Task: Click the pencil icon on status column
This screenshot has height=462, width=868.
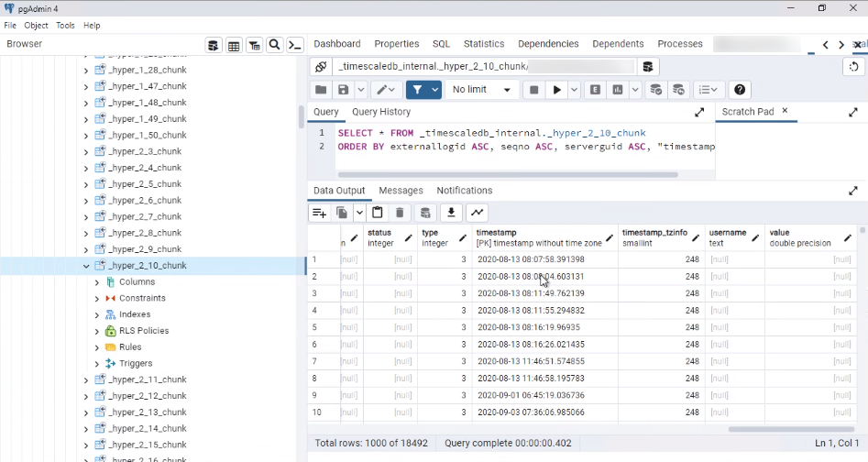Action: click(409, 238)
